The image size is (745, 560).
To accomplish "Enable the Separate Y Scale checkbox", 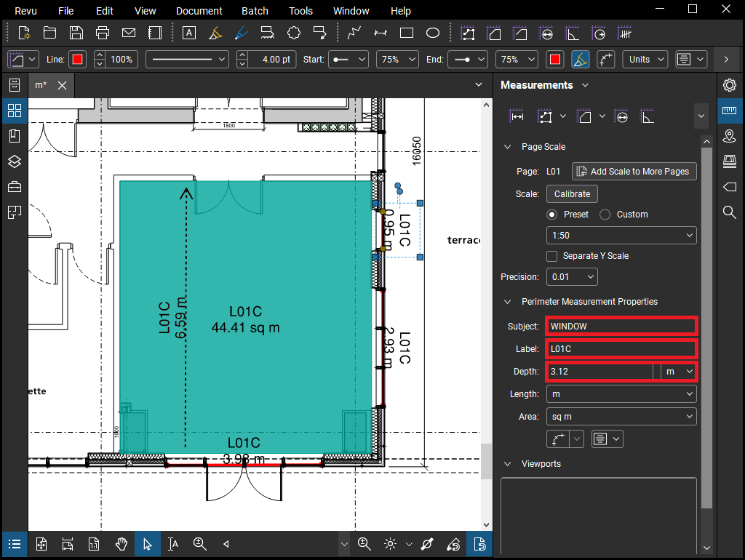I will point(551,256).
